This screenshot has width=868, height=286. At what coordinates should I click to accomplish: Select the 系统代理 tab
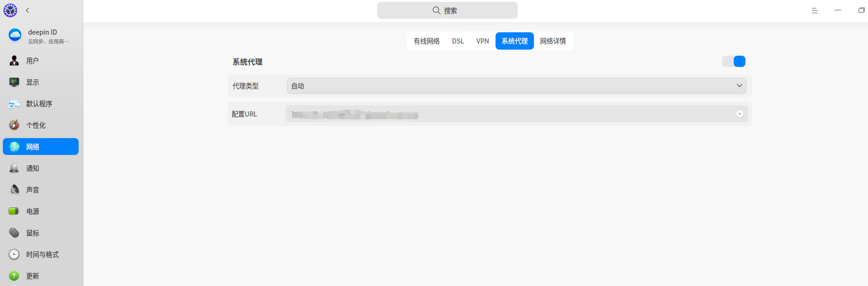[x=515, y=41]
